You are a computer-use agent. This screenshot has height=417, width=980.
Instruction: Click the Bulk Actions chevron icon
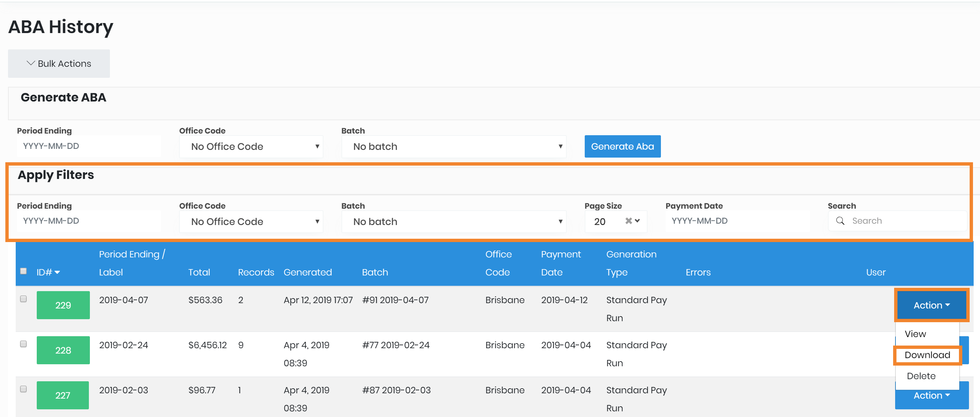point(30,63)
